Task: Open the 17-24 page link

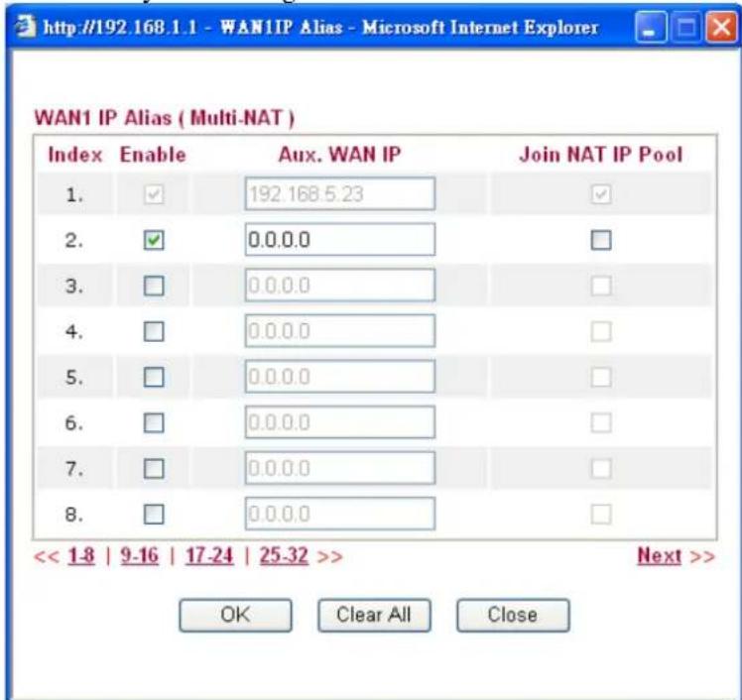Action: (x=209, y=556)
